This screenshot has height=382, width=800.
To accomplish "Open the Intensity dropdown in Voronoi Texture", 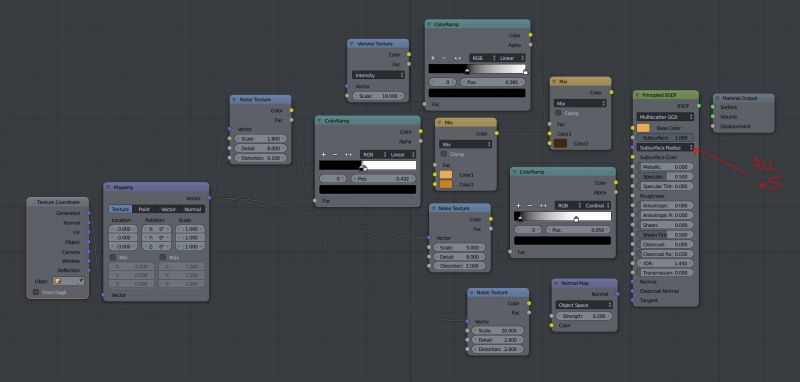I will pos(378,75).
